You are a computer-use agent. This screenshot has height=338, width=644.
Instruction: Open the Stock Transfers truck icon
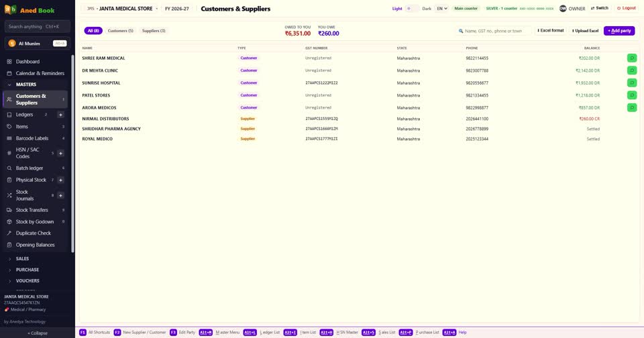point(9,210)
